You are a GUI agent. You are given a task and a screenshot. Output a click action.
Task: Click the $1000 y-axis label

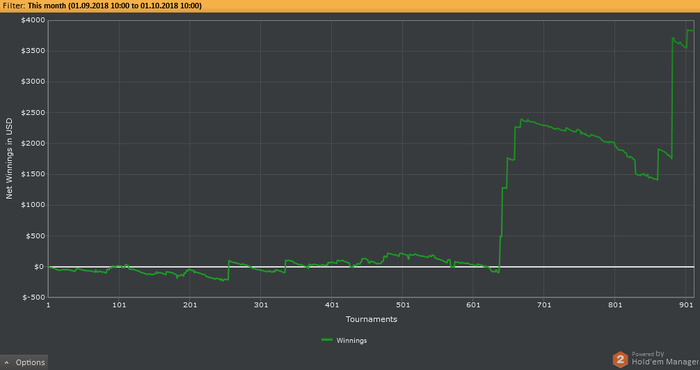coord(33,205)
